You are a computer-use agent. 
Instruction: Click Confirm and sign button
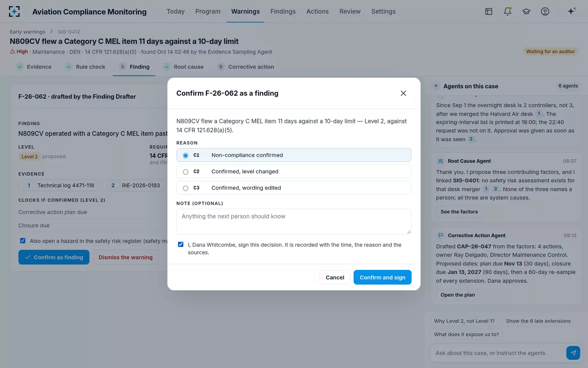click(x=382, y=277)
